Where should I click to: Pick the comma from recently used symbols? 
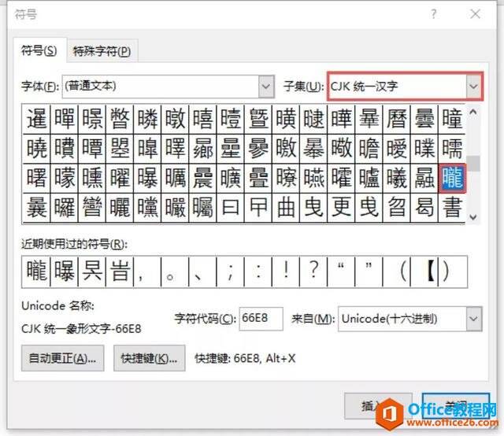(x=147, y=272)
